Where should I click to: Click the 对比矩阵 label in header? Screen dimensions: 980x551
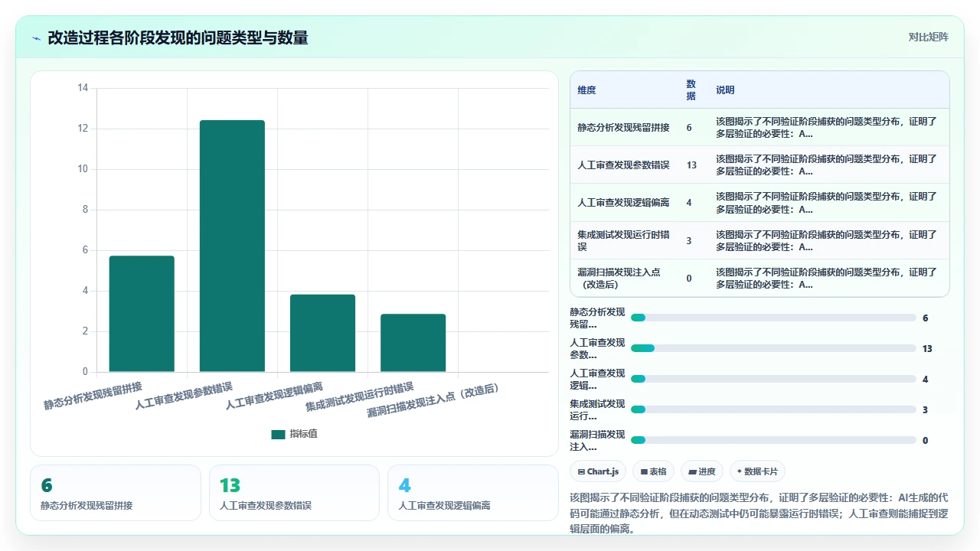[x=928, y=37]
